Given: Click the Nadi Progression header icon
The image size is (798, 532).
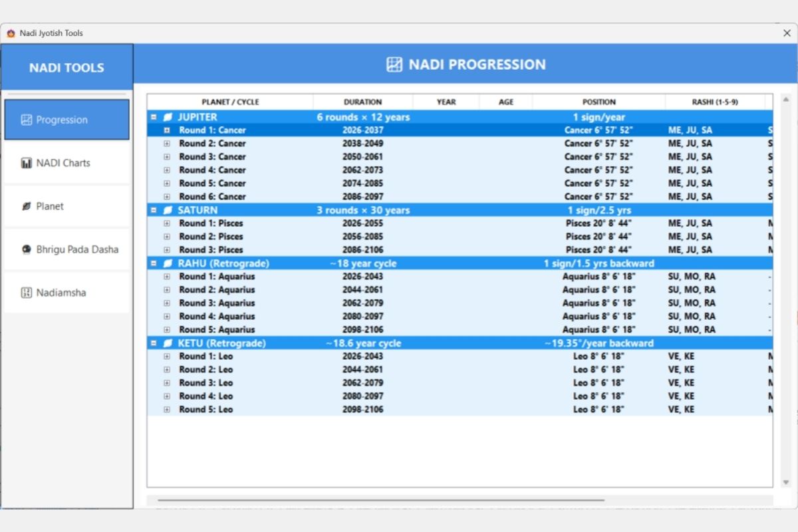Looking at the screenshot, I should [395, 65].
